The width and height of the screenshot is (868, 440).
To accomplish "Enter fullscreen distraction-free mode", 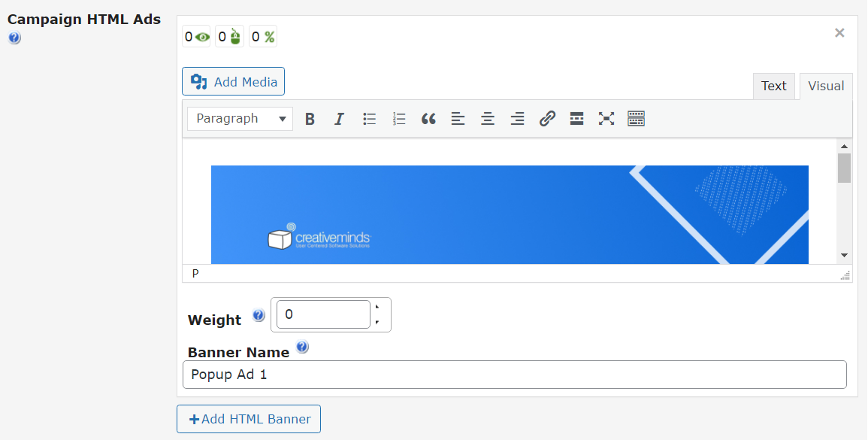I will (x=606, y=119).
